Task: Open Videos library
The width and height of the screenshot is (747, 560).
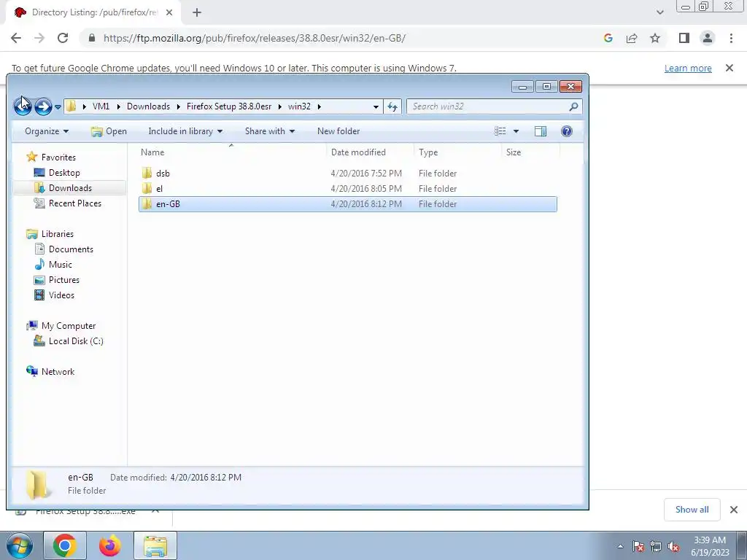Action: point(61,295)
